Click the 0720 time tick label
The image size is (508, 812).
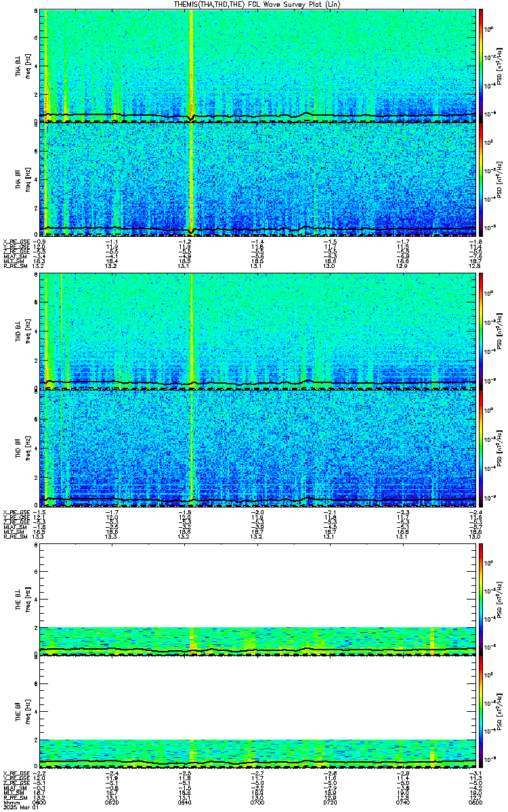click(x=330, y=803)
